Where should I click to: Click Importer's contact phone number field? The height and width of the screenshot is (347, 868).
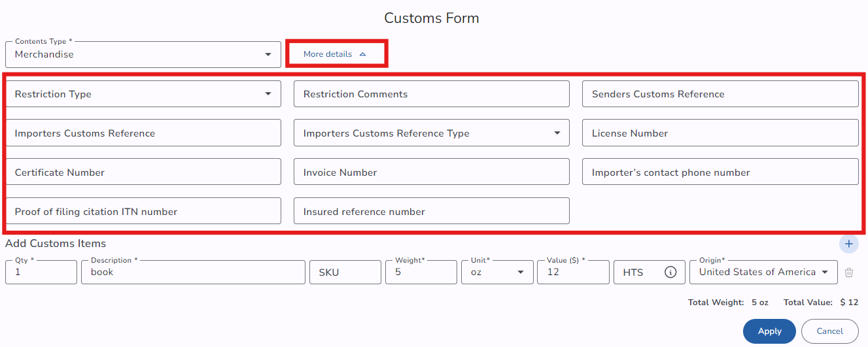[720, 173]
